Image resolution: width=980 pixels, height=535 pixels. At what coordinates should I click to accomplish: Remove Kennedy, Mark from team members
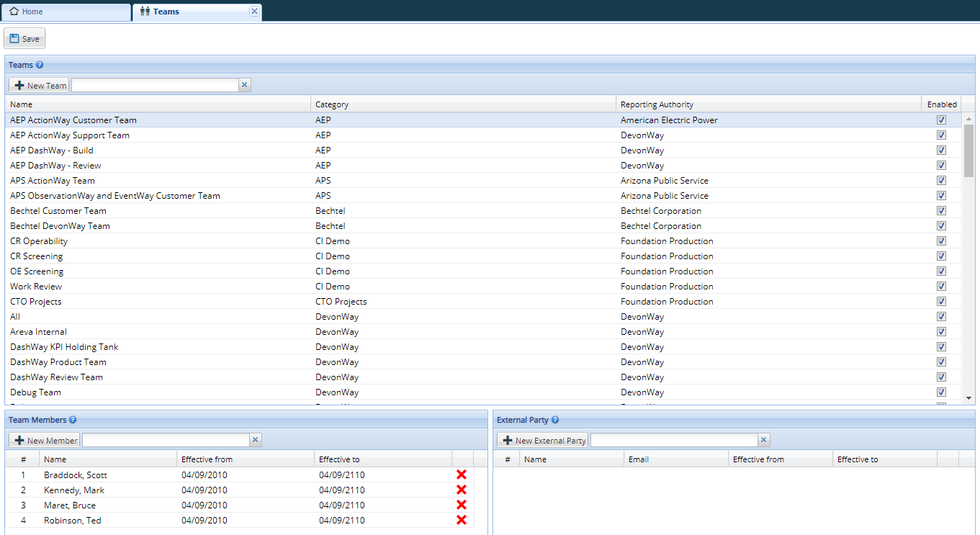click(462, 490)
